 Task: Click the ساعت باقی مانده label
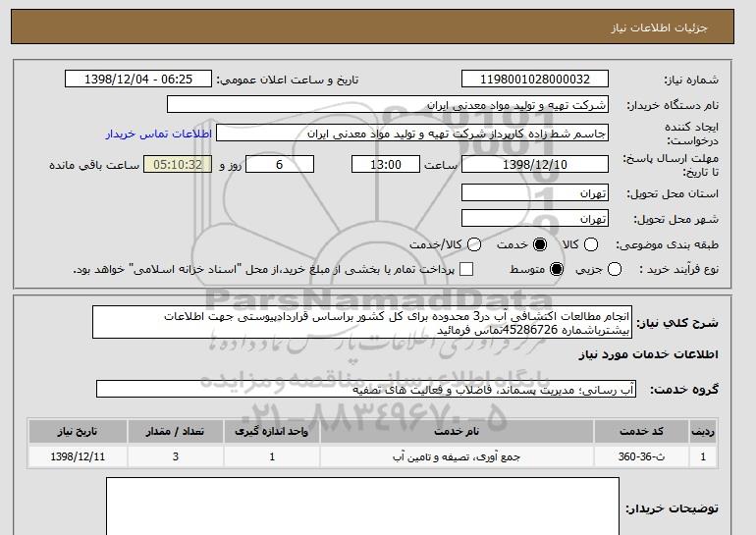pos(94,165)
